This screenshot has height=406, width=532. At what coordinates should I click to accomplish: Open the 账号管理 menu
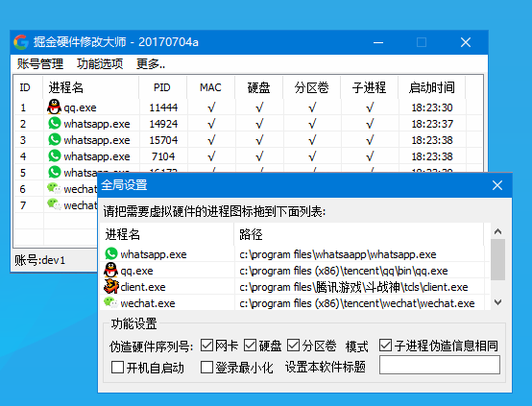[40, 63]
